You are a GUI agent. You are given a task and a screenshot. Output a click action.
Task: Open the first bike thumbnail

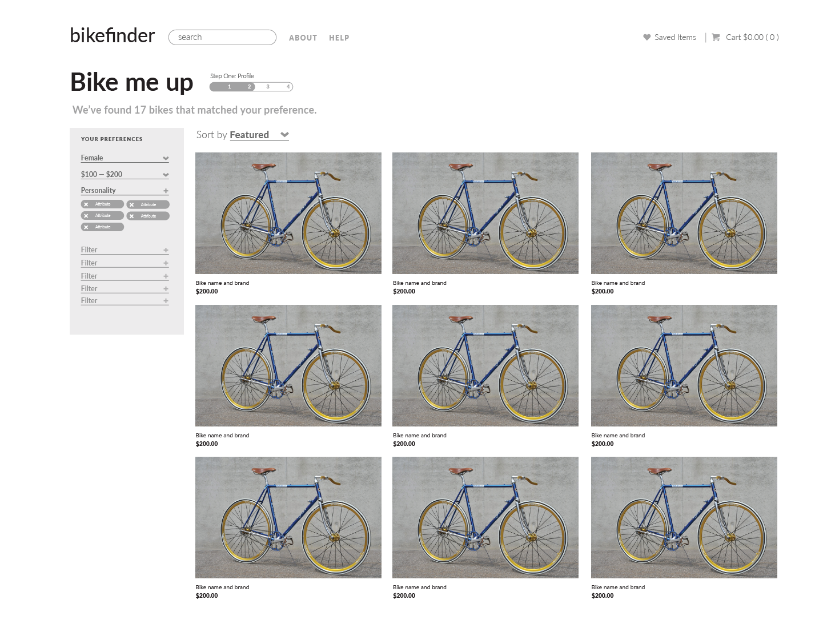point(288,213)
